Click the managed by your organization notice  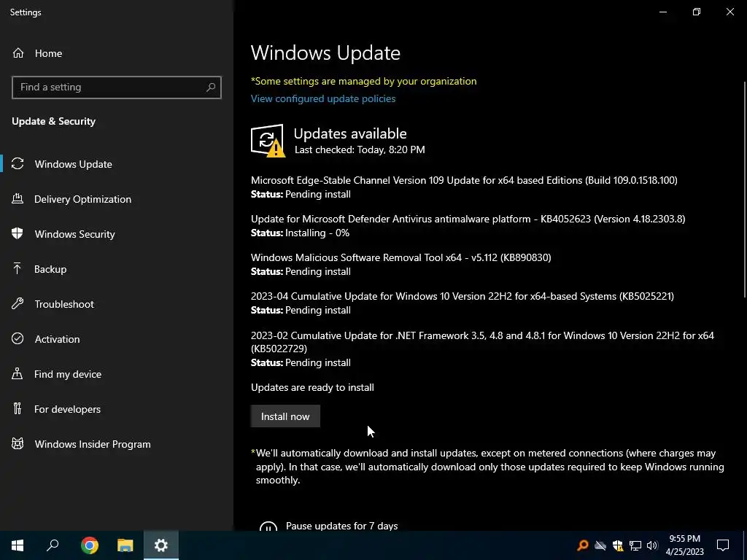(363, 81)
